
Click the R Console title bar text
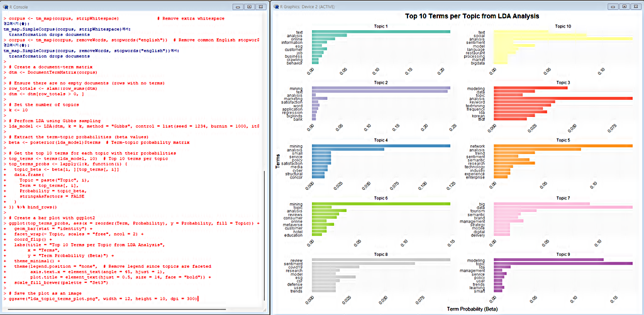pos(18,7)
